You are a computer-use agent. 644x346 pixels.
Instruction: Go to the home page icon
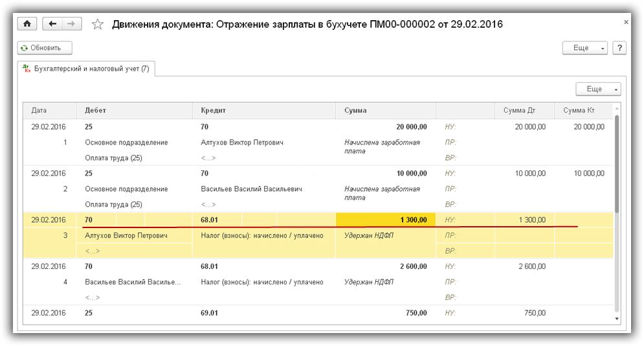(27, 24)
